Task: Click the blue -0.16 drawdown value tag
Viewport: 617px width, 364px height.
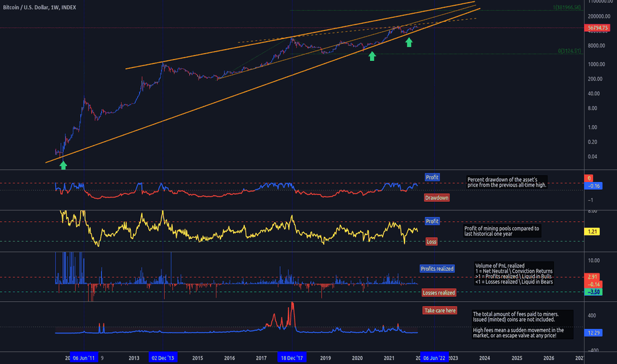Action: click(x=593, y=186)
